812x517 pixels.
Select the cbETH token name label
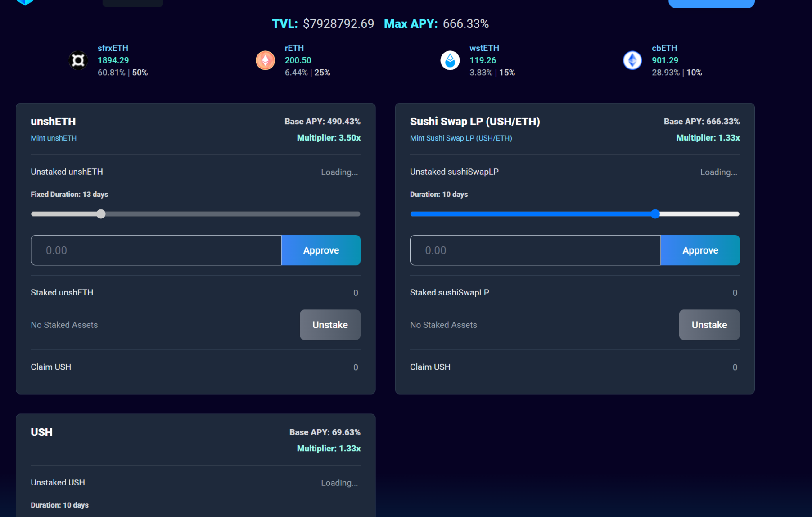[x=664, y=48]
